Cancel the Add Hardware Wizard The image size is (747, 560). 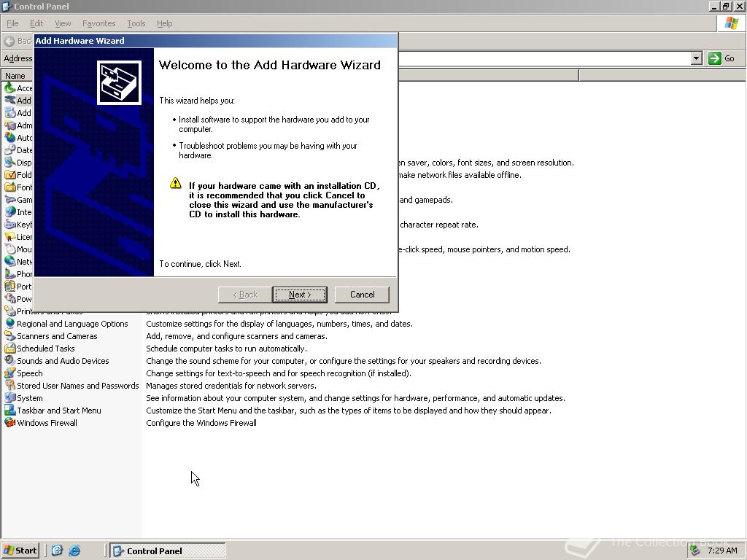point(362,295)
